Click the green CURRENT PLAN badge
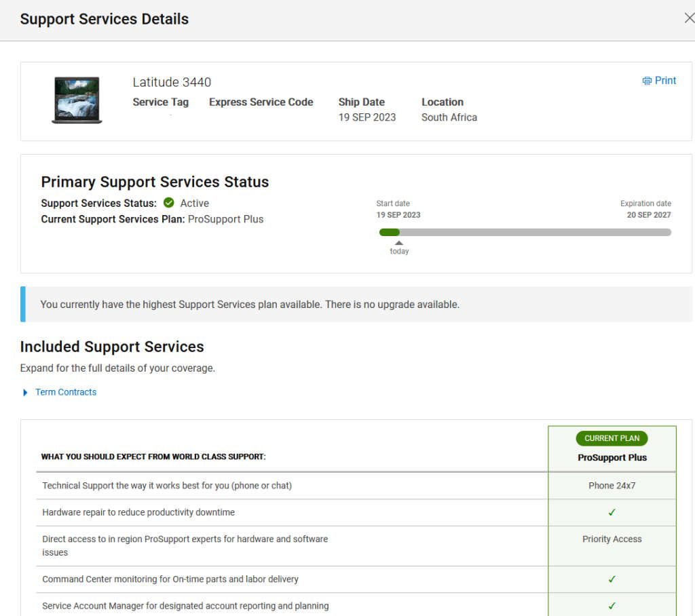Viewport: 695px width, 616px height. pyautogui.click(x=612, y=438)
